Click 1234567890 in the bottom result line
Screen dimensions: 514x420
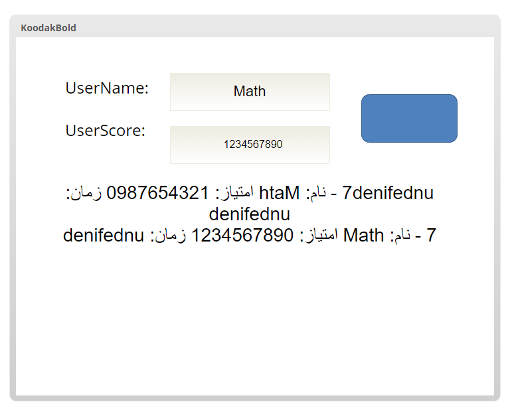(242, 236)
